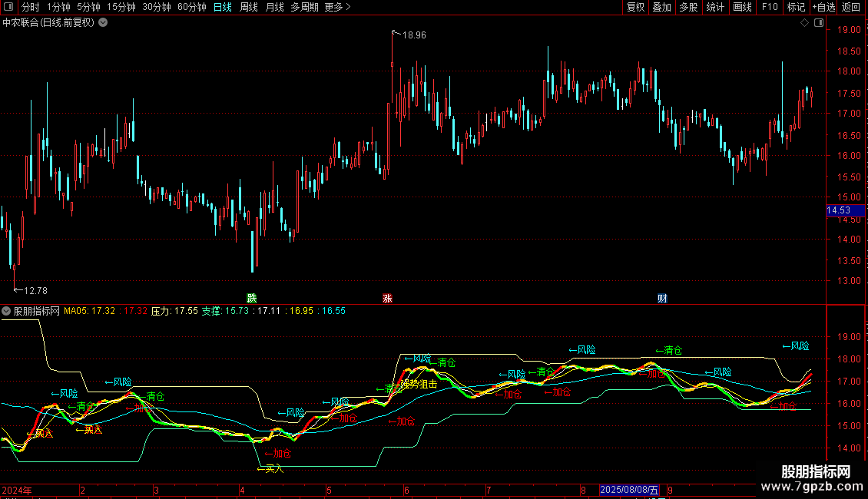Select the 30分钟 period tab
The height and width of the screenshot is (499, 868).
tap(157, 8)
